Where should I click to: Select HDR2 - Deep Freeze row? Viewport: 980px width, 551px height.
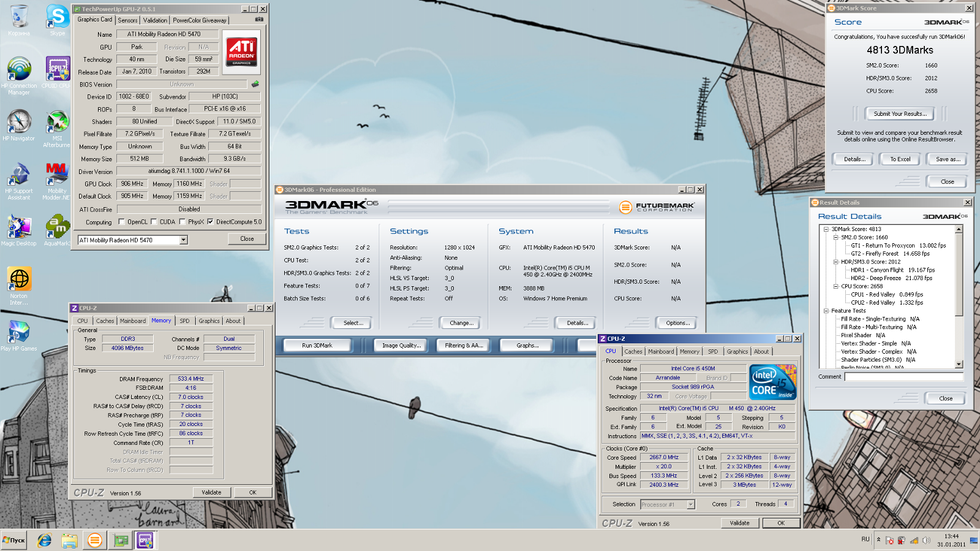pos(891,278)
